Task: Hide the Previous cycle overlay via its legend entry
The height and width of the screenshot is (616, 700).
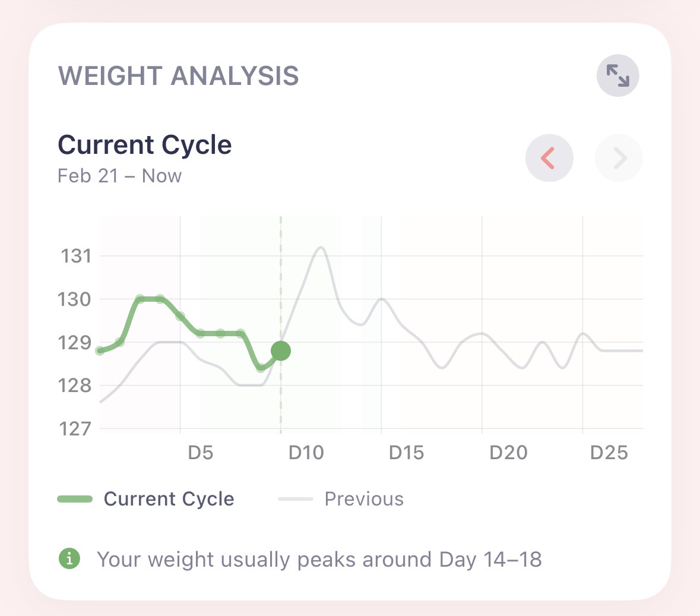Action: [x=363, y=498]
